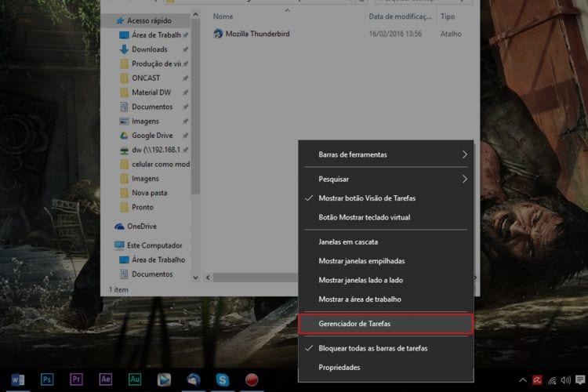Click the sidebar vertical scrollbar
The width and height of the screenshot is (588, 392).
tap(195, 147)
